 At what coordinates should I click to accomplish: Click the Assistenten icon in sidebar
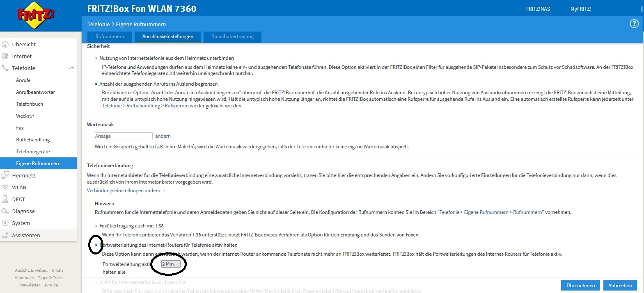[x=5, y=235]
